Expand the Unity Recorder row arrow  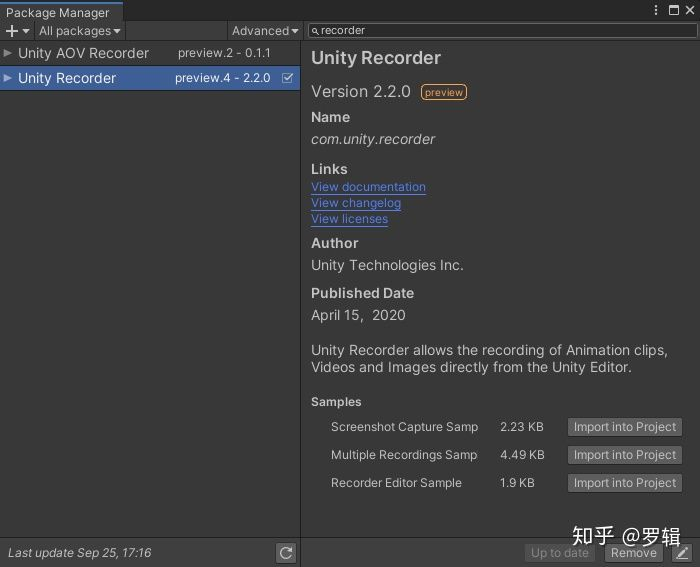[7, 78]
